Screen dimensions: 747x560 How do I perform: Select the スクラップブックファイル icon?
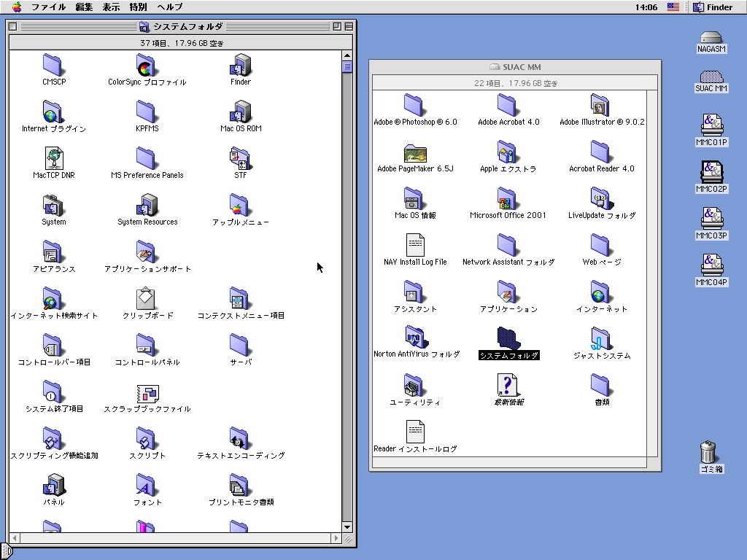click(147, 393)
